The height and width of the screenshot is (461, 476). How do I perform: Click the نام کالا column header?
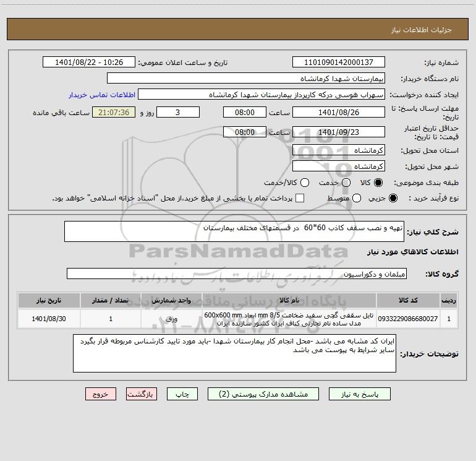(289, 300)
